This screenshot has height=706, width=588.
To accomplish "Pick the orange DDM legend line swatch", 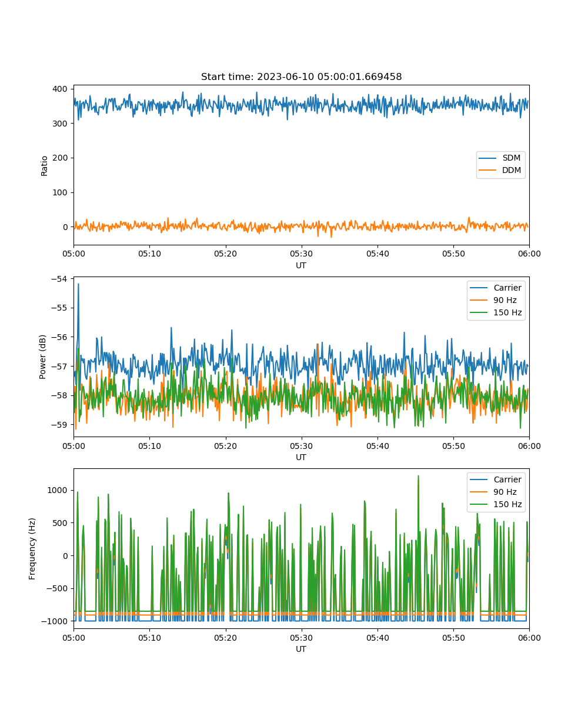I will (x=489, y=171).
